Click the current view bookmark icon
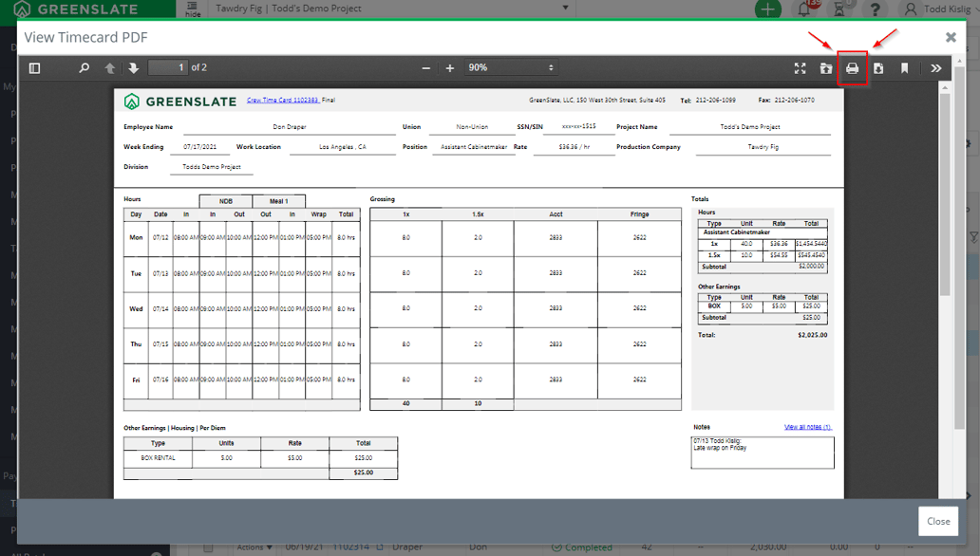 [x=905, y=68]
